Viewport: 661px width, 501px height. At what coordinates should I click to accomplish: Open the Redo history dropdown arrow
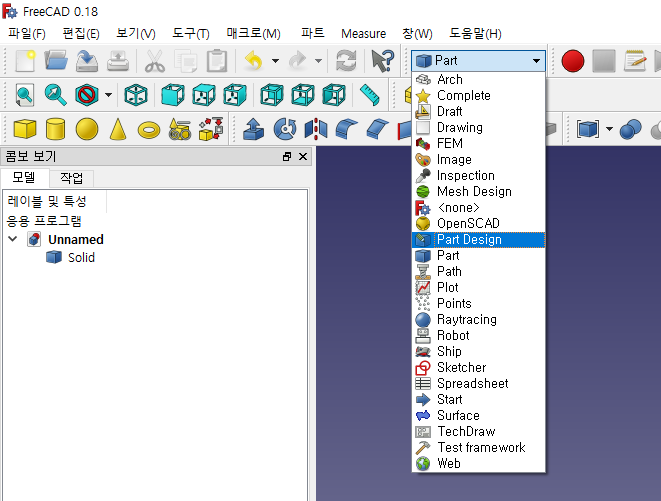319,61
